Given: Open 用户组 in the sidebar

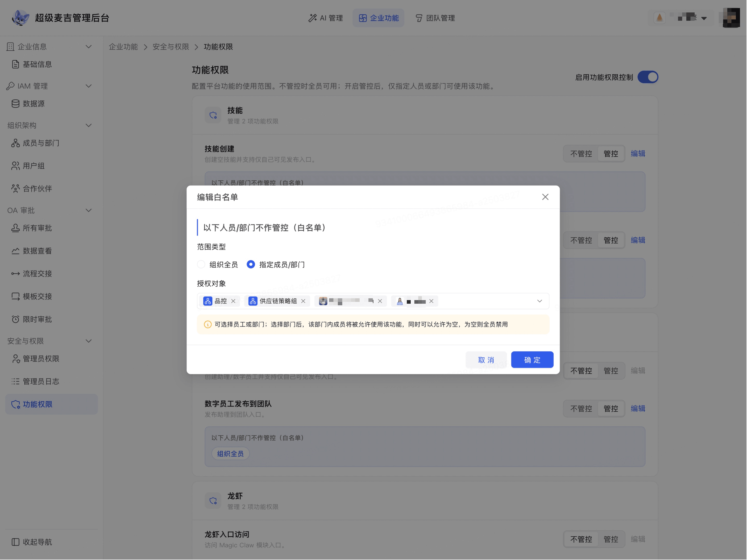Looking at the screenshot, I should tap(51, 166).
